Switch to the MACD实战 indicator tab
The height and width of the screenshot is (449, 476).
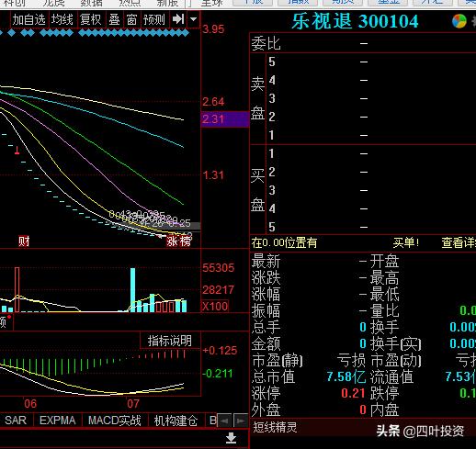(x=115, y=421)
